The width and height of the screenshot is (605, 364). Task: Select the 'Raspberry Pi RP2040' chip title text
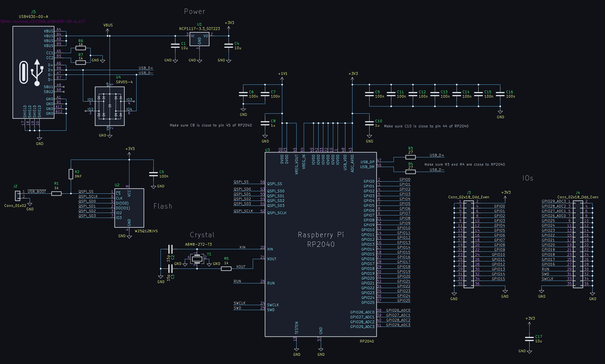[x=321, y=239]
